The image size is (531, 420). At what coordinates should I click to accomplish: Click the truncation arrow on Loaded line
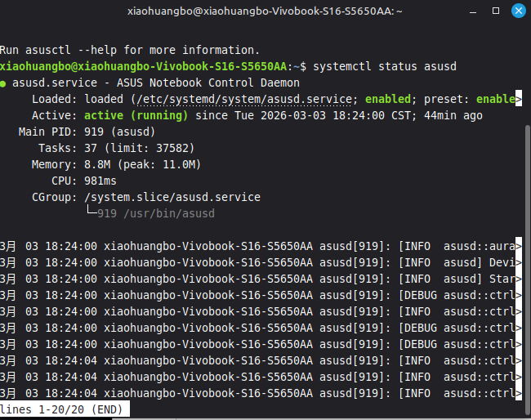tap(519, 99)
